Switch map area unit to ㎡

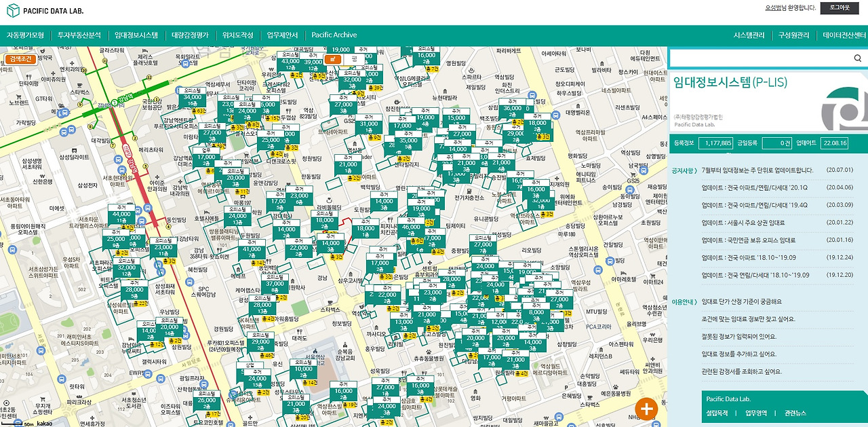click(334, 59)
